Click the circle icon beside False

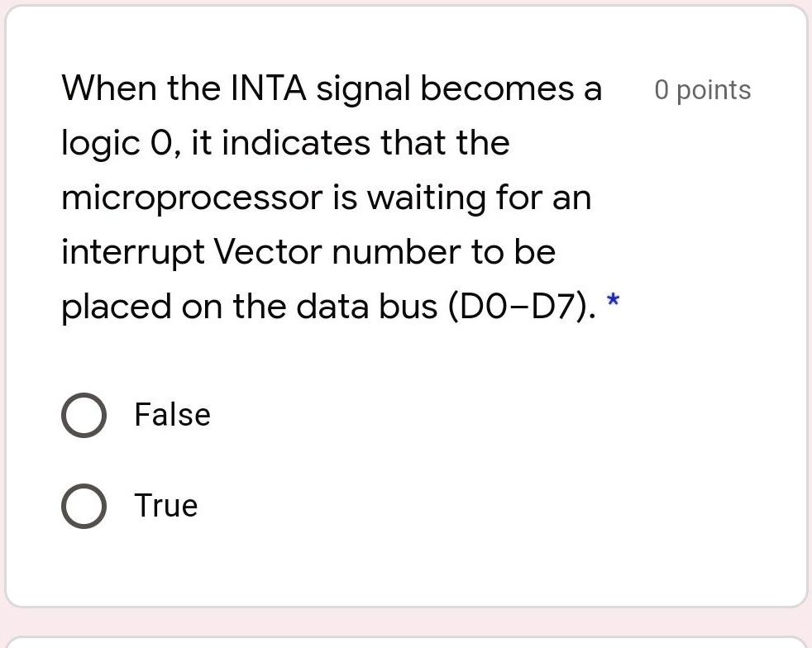point(84,415)
